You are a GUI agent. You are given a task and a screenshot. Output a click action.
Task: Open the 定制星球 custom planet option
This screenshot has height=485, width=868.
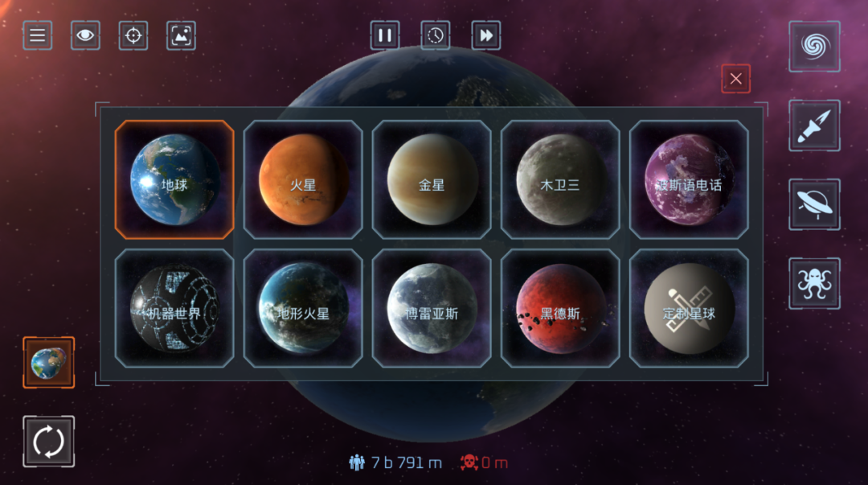click(689, 308)
